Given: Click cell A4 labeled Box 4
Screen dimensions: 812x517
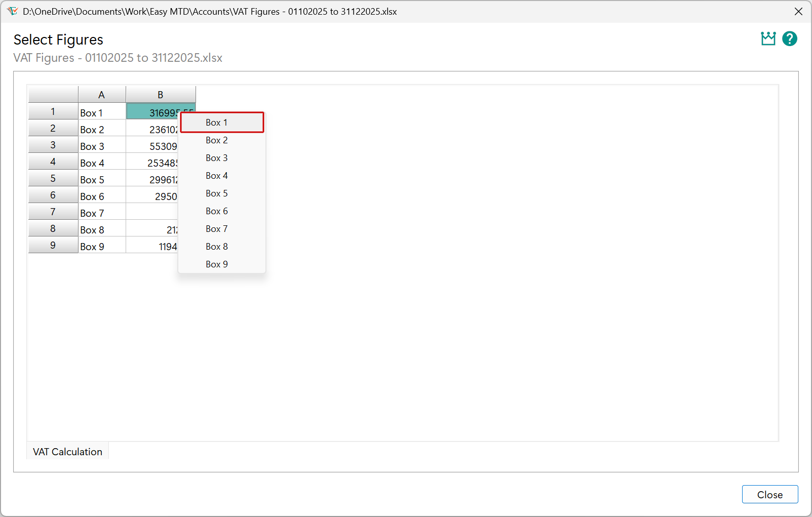Looking at the screenshot, I should pyautogui.click(x=102, y=163).
